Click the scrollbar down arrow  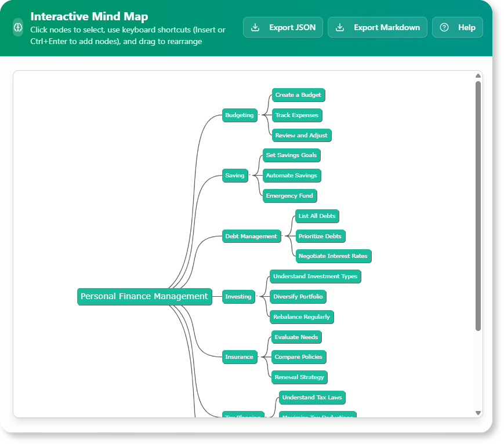point(477,412)
